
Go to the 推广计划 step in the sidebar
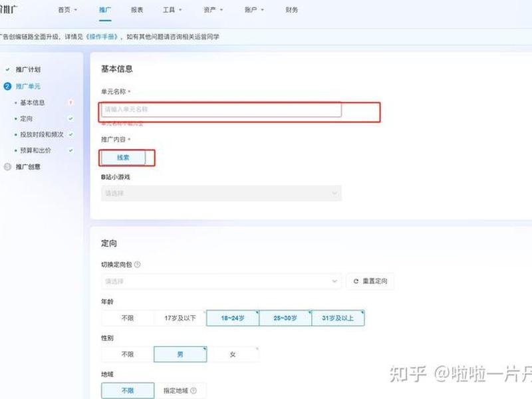click(28, 70)
